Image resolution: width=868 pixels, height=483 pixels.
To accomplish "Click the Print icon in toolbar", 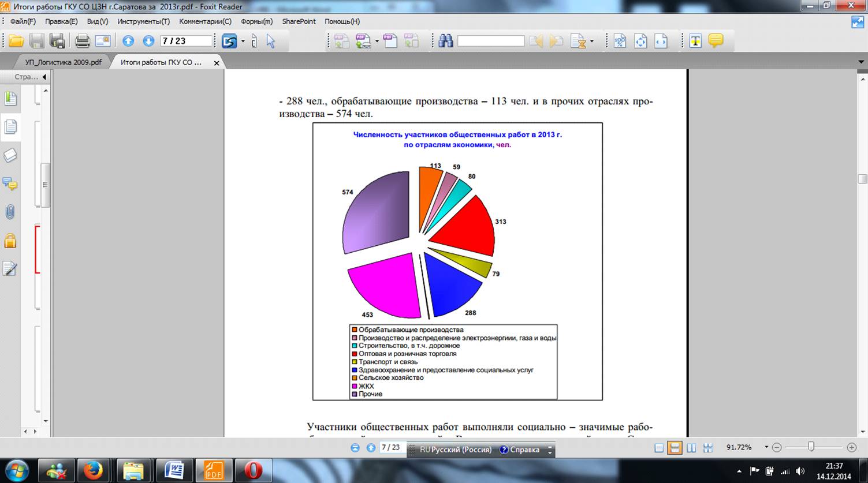I will pyautogui.click(x=83, y=41).
